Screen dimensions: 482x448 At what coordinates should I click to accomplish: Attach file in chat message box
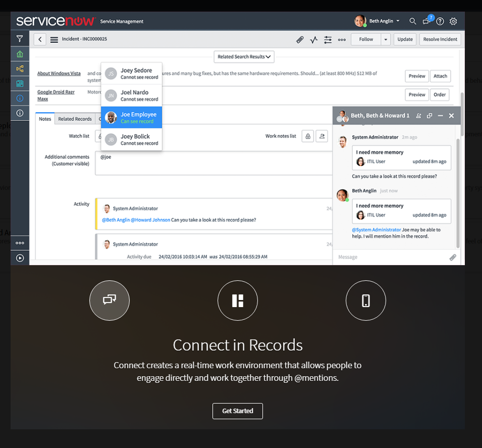point(453,257)
